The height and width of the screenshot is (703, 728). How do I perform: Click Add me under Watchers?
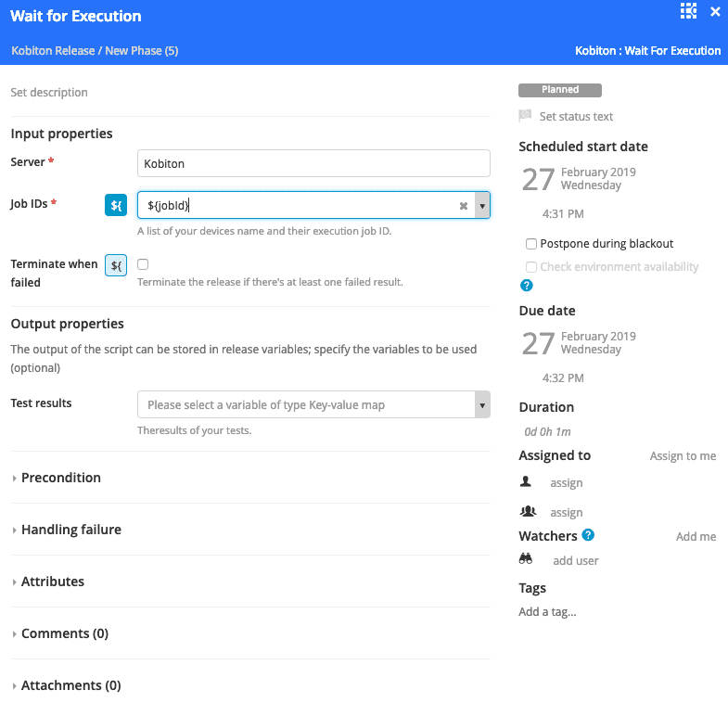click(x=696, y=536)
